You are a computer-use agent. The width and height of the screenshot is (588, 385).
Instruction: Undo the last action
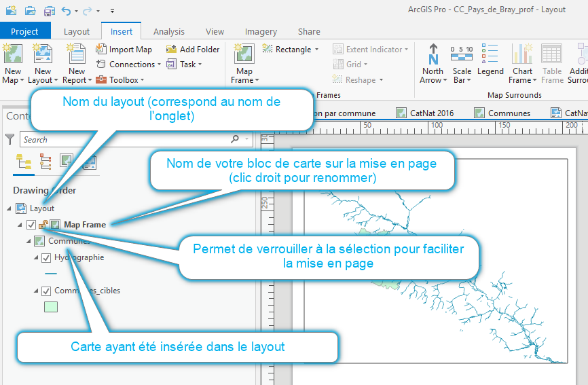[x=66, y=11]
